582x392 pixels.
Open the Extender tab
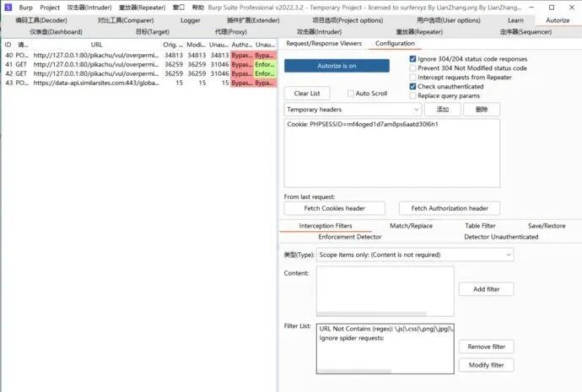253,20
